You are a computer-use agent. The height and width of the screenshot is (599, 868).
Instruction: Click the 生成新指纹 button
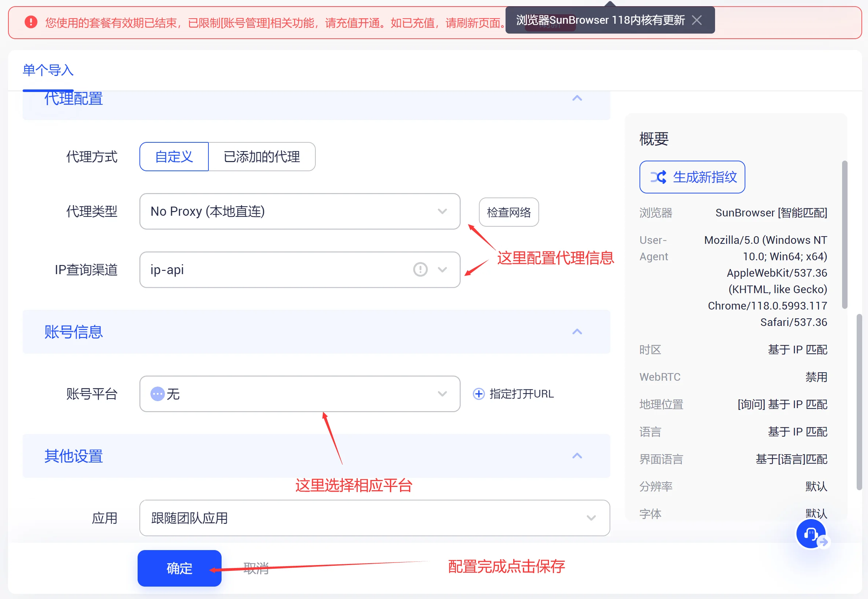coord(692,177)
